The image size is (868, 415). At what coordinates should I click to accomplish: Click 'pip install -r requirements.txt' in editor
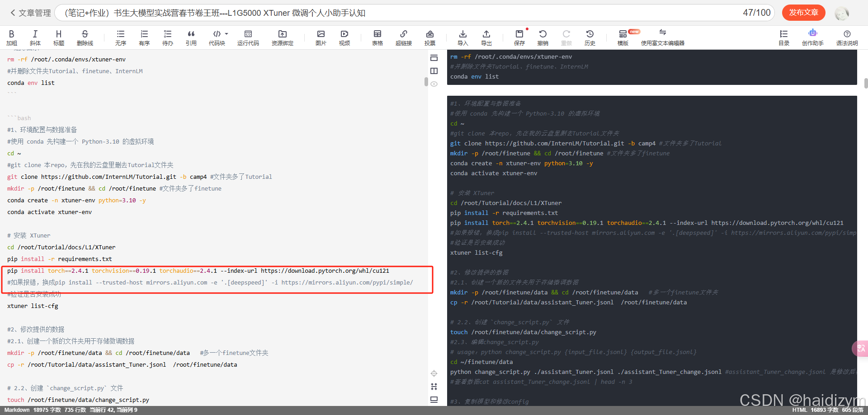[x=60, y=259]
